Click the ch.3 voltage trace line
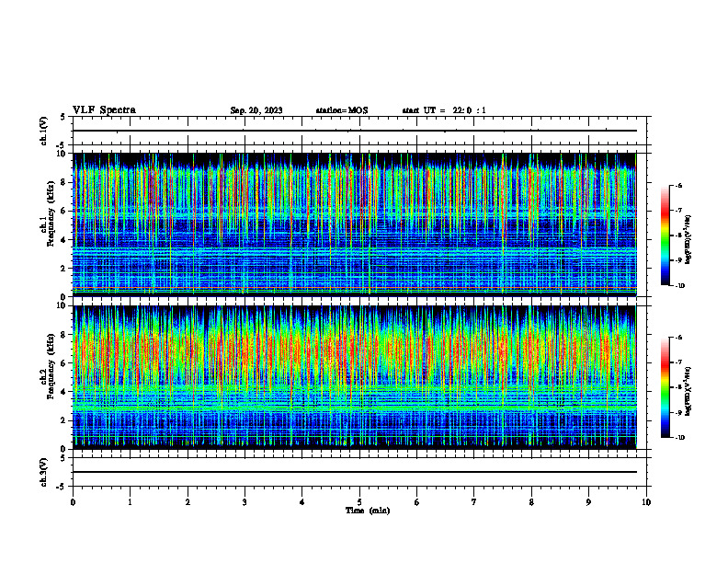Screen dimensions: 728x563 355,472
